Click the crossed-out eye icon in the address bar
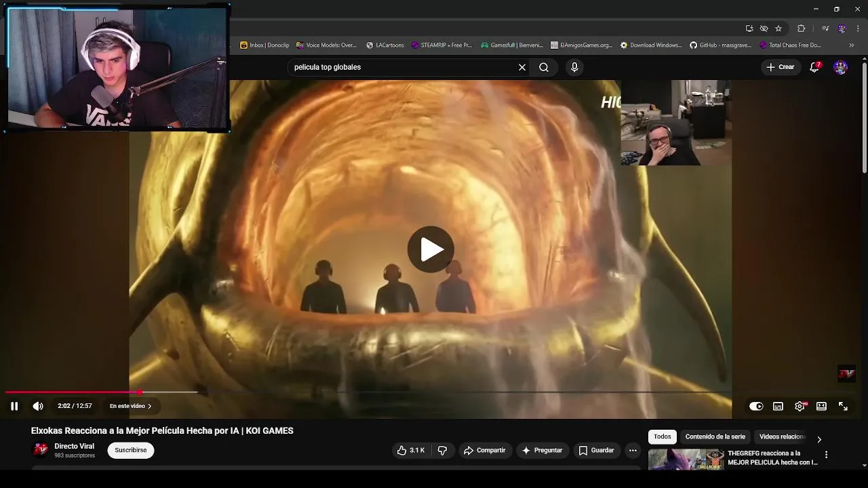 tap(764, 28)
